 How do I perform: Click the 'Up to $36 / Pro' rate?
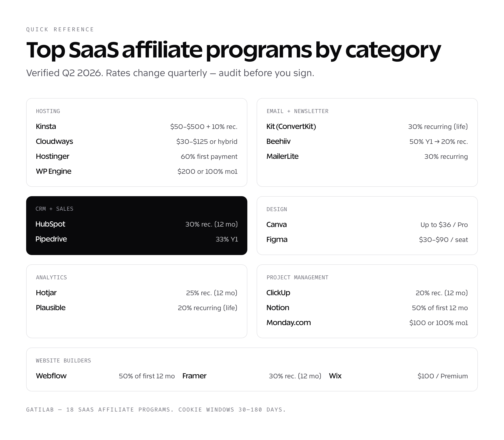[x=444, y=225]
